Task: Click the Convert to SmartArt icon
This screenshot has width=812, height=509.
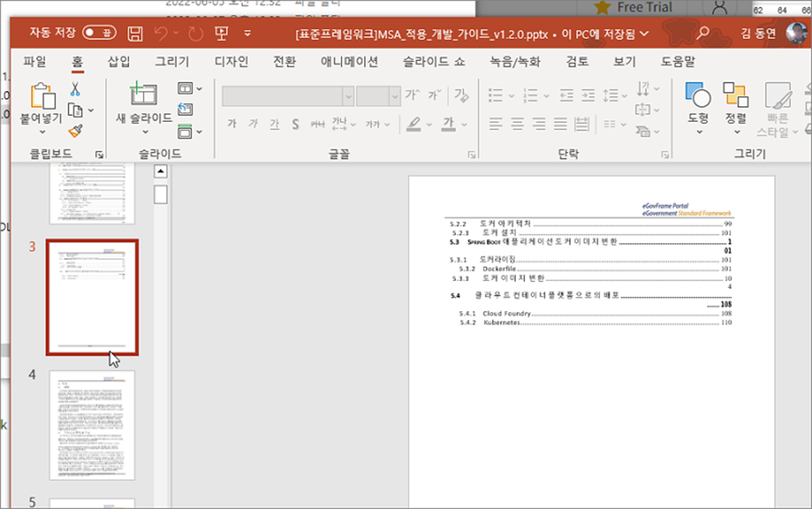Action: click(643, 131)
